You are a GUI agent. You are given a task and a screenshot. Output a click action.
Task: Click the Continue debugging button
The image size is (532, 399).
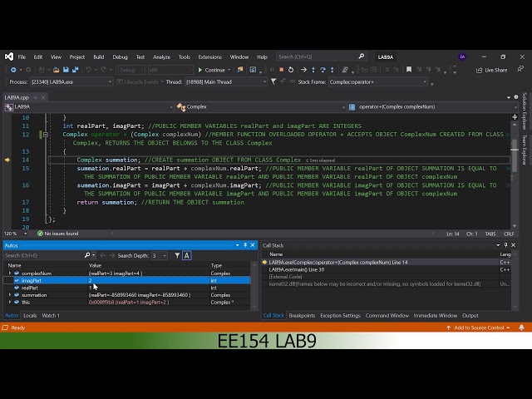[212, 70]
